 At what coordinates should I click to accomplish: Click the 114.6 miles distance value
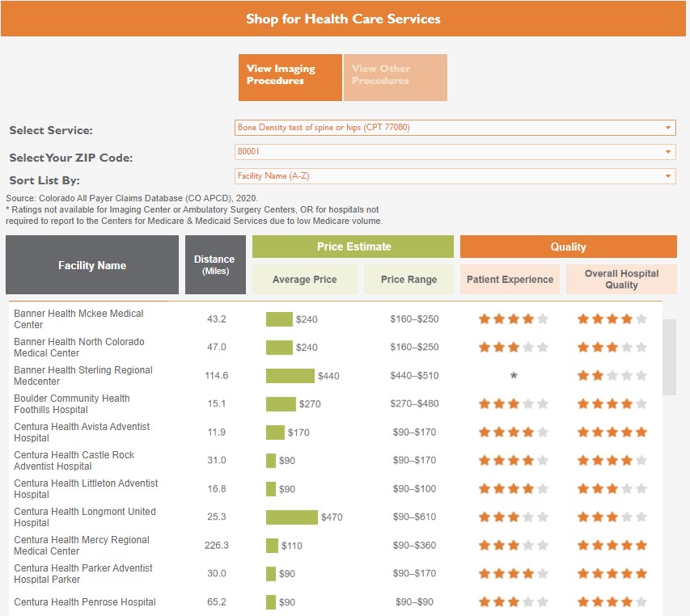point(217,375)
